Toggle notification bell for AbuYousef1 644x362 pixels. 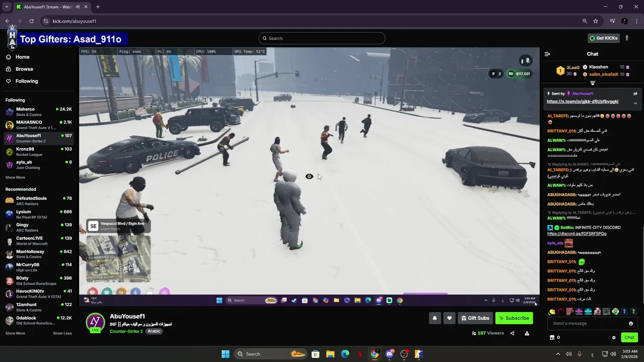tap(435, 318)
